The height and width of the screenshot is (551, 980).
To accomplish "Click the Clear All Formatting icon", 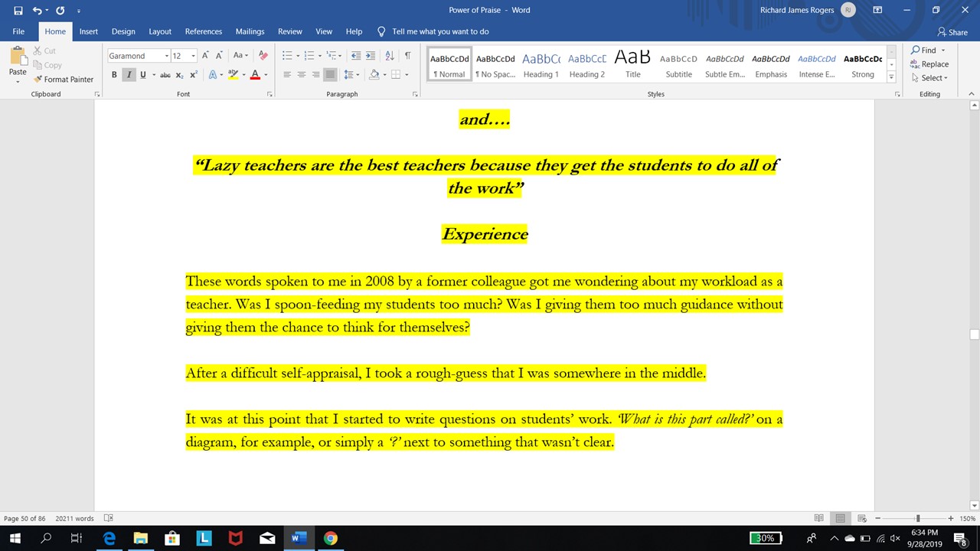I will pyautogui.click(x=263, y=56).
